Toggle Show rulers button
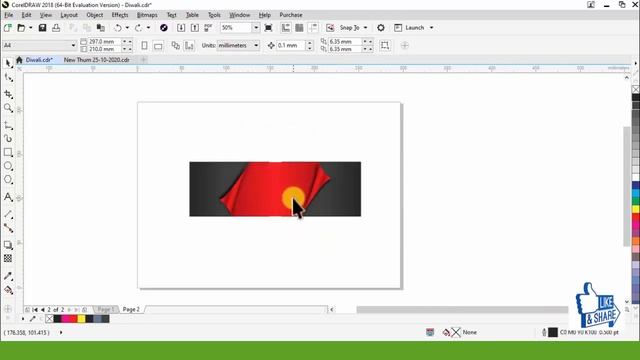Screen dimensions: 640x360 [286, 28]
